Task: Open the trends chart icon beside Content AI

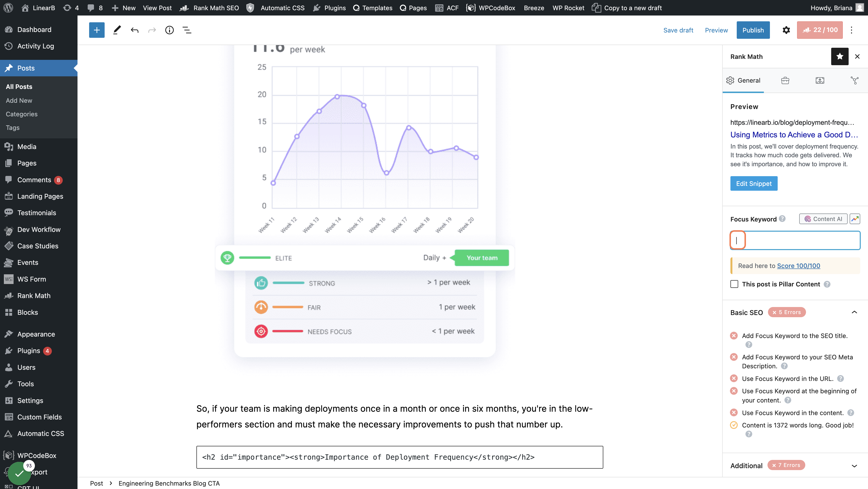Action: click(855, 219)
